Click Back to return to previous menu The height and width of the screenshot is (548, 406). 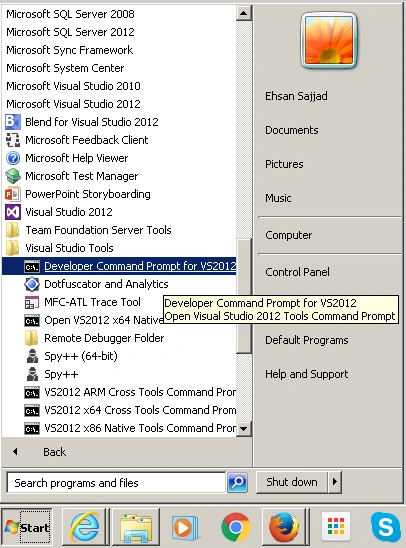[x=54, y=452]
